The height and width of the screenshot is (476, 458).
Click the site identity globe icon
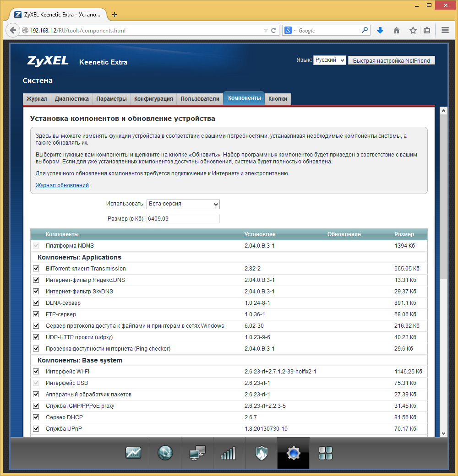(x=25, y=30)
